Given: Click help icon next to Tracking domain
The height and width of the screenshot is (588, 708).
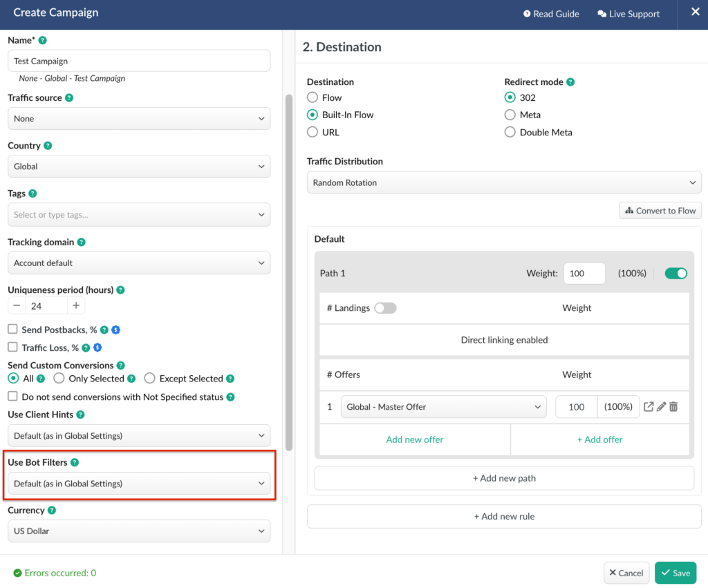Looking at the screenshot, I should coord(82,243).
